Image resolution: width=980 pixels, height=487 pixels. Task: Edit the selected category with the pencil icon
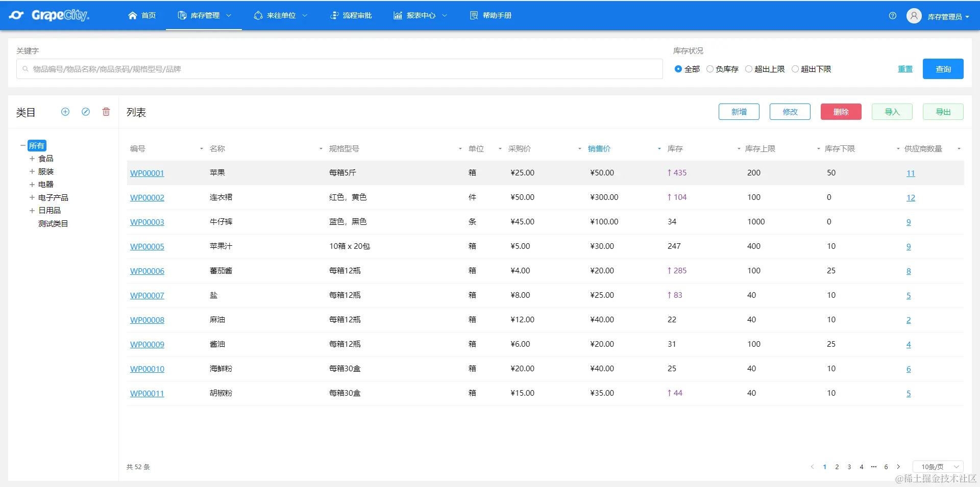[x=86, y=112]
